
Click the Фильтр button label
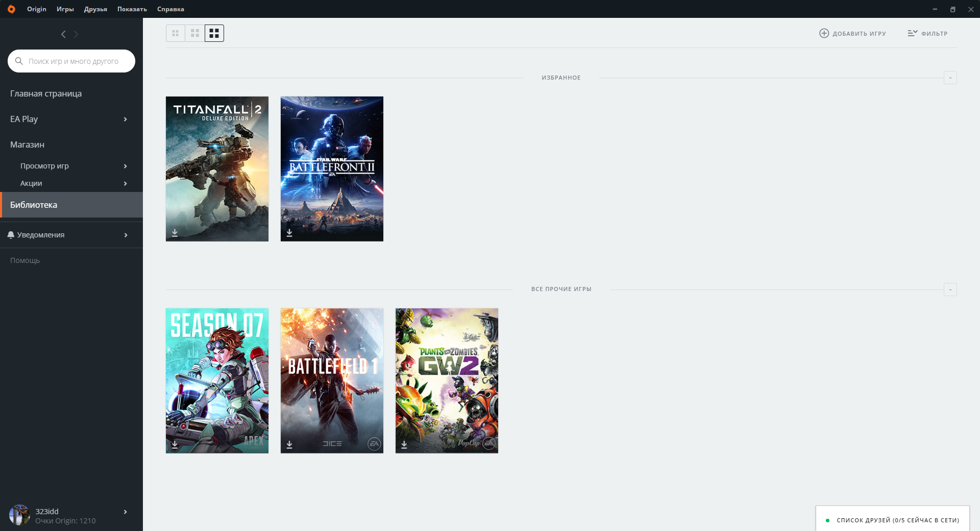[934, 34]
